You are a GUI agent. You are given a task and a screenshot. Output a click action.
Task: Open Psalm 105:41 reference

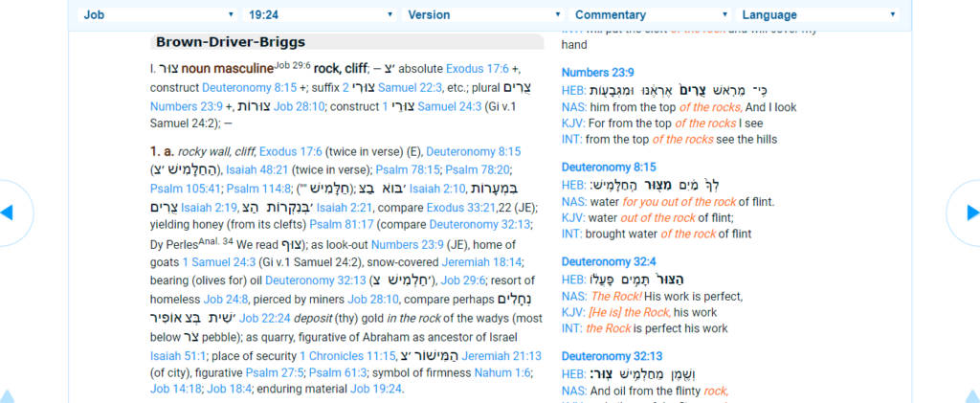tap(185, 189)
